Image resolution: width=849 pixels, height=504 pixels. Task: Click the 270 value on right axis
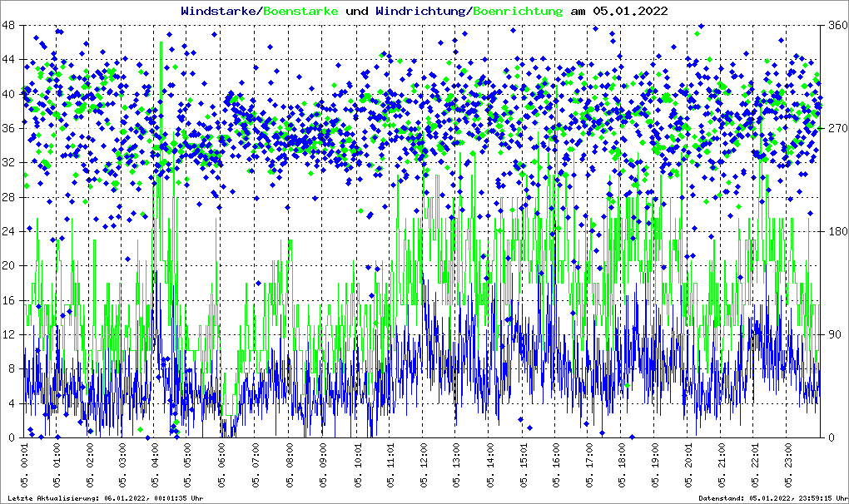tap(835, 128)
